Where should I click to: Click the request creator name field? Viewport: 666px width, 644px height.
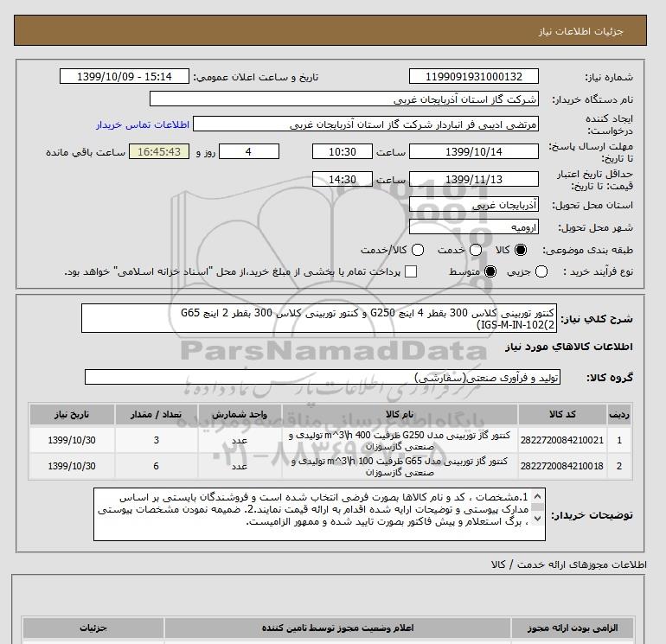coord(366,124)
